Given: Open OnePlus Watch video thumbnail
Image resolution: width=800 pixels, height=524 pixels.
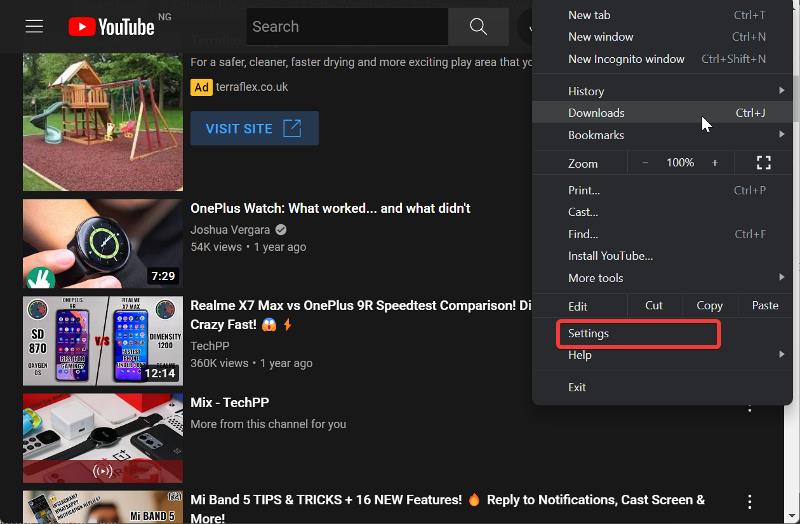Looking at the screenshot, I should (103, 243).
